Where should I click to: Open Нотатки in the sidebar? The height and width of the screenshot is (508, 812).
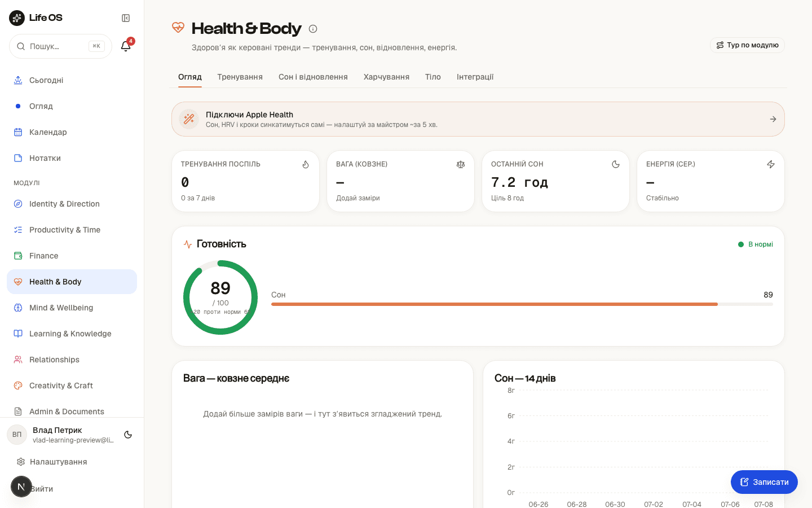click(72, 158)
